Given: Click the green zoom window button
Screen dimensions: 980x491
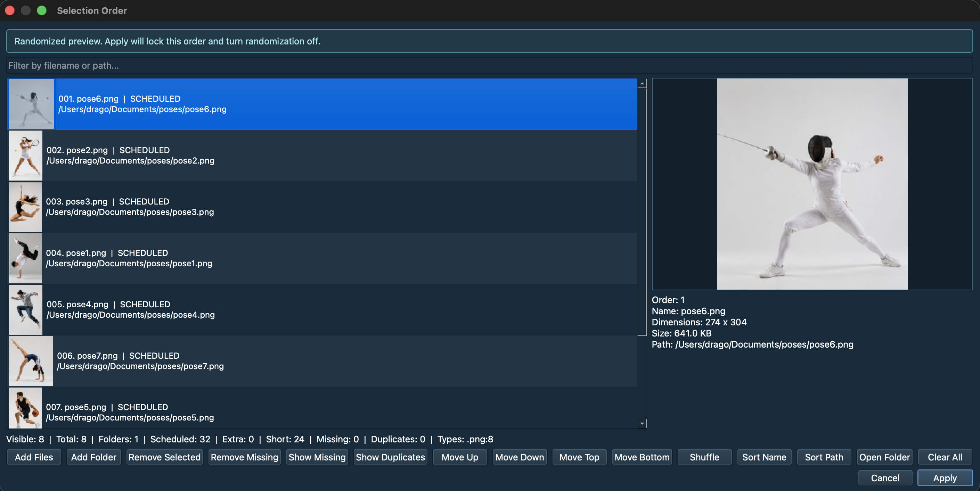Looking at the screenshot, I should coord(42,10).
